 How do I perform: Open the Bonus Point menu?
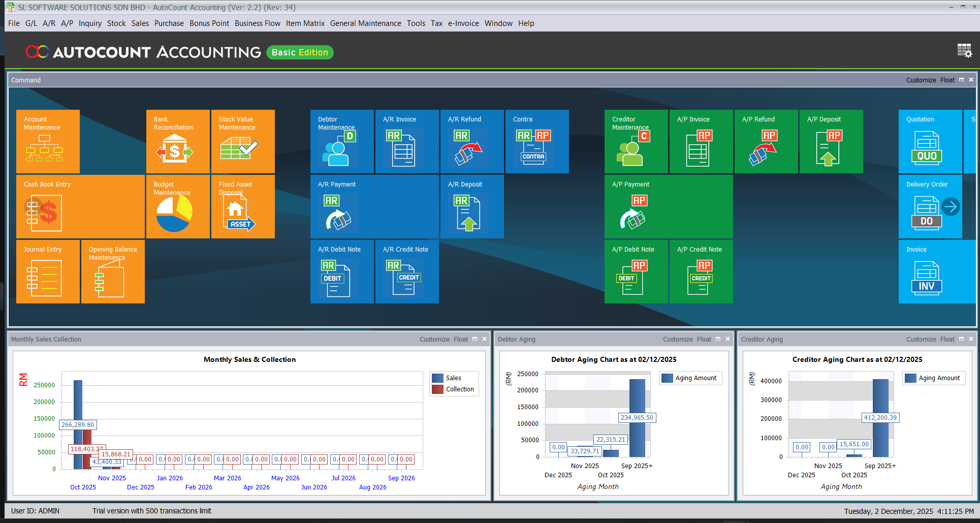click(209, 23)
